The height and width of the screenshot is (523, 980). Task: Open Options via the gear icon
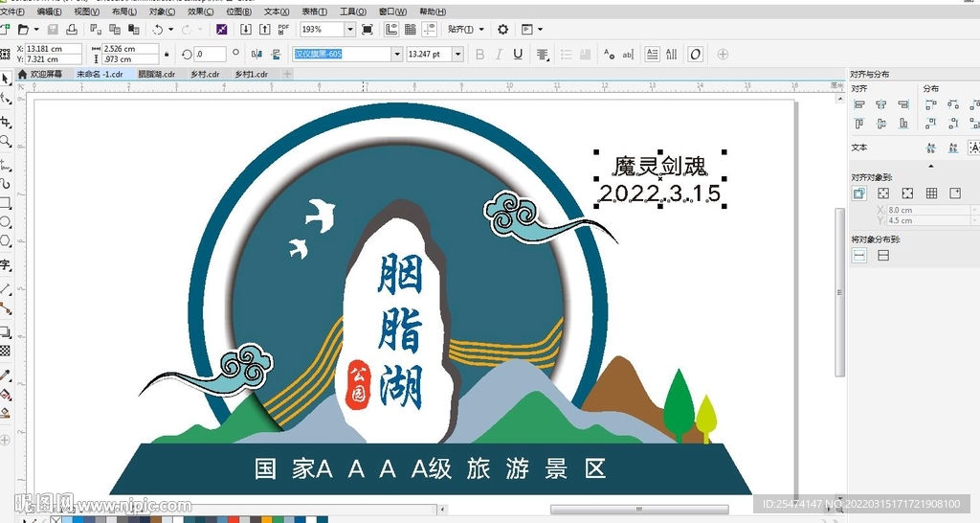tap(502, 30)
